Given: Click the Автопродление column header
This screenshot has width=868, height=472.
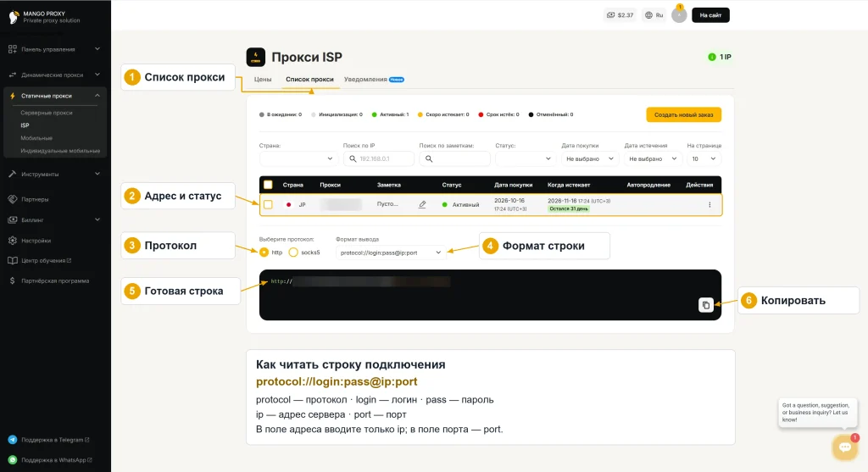Looking at the screenshot, I should click(648, 185).
